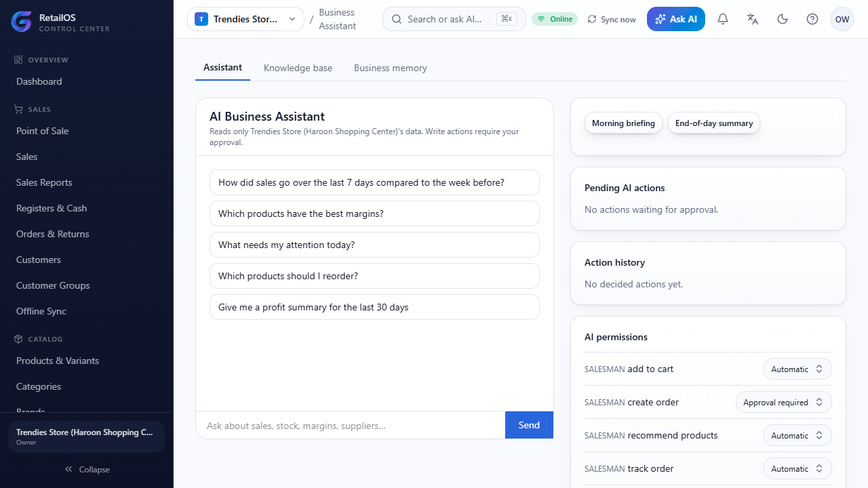Screen dimensions: 868x488
Task: Open Registers & Cash
Action: point(87,208)
